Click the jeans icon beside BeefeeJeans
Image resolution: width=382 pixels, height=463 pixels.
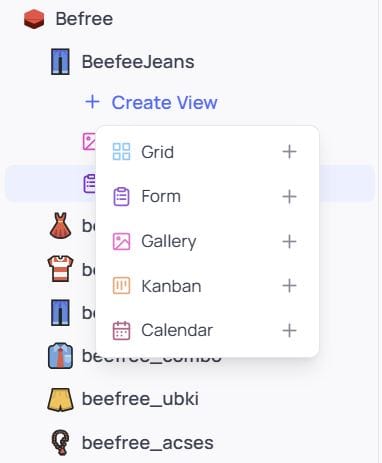tap(60, 62)
